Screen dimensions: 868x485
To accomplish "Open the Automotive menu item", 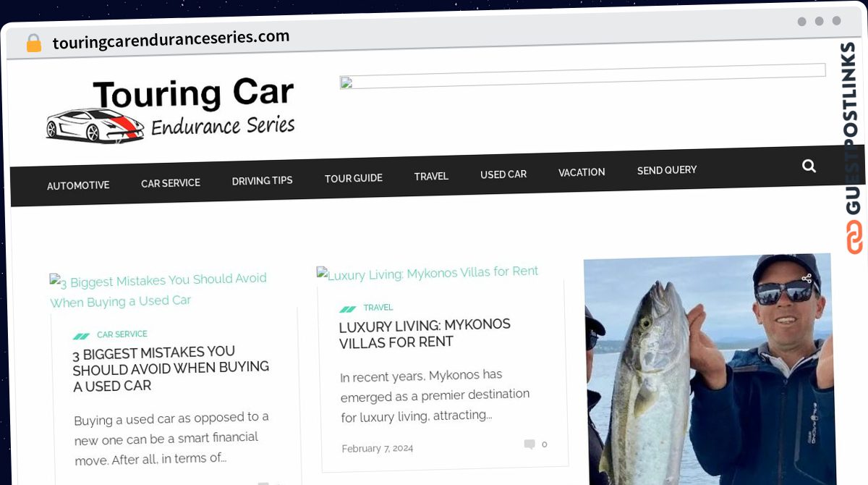I will [x=78, y=185].
